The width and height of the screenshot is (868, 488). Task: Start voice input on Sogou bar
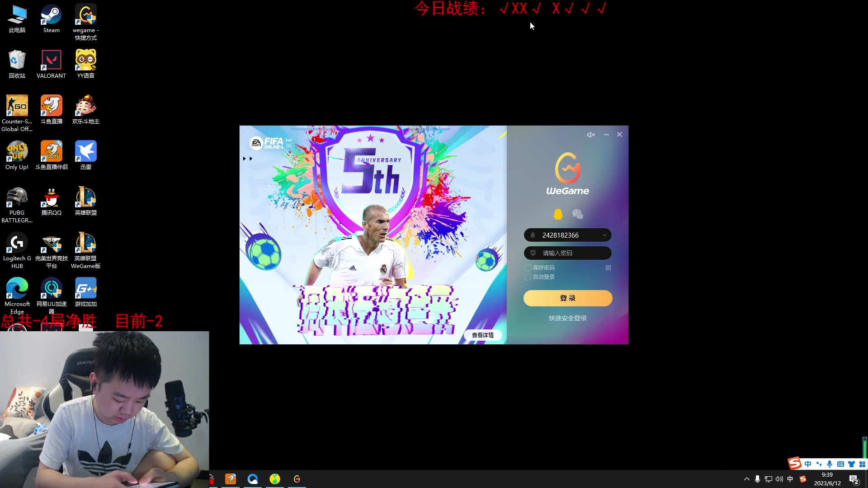click(830, 464)
